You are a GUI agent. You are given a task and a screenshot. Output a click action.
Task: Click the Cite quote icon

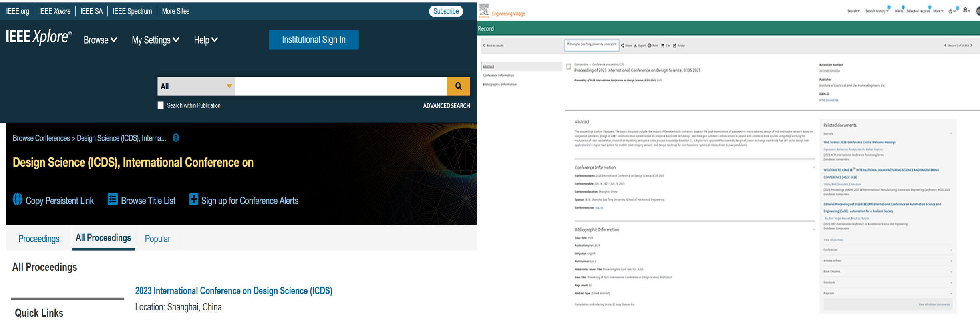(x=663, y=46)
